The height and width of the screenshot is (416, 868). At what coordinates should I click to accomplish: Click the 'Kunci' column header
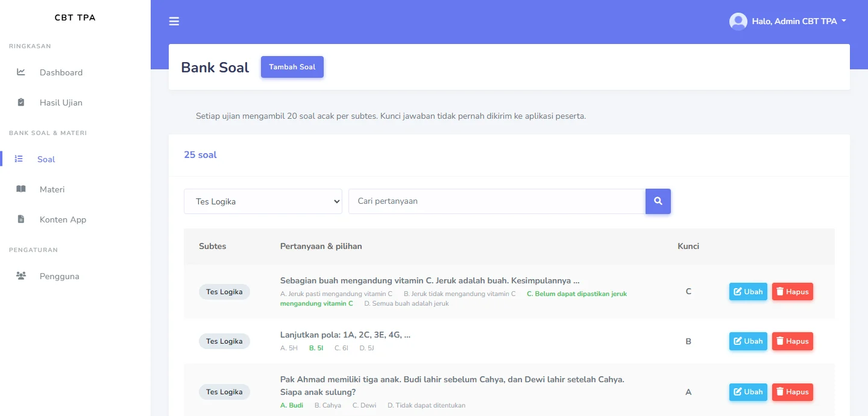[x=688, y=246]
